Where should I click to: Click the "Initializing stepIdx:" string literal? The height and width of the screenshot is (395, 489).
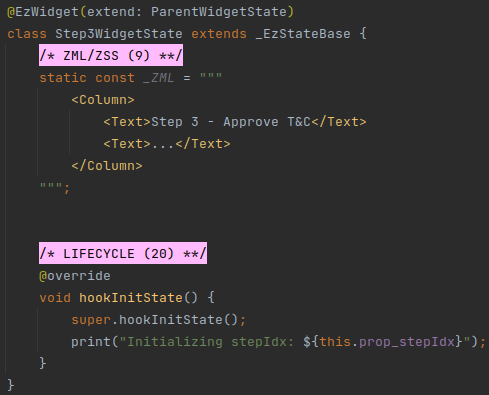[207, 342]
